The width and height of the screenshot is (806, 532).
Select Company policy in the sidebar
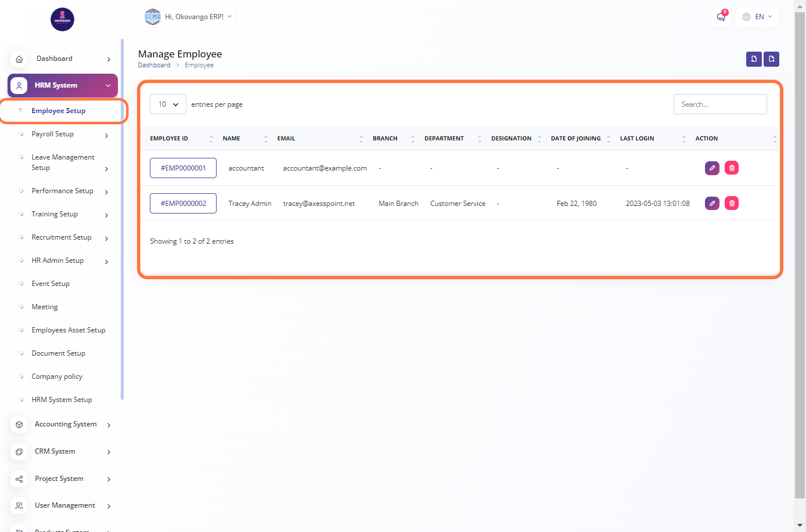57,377
